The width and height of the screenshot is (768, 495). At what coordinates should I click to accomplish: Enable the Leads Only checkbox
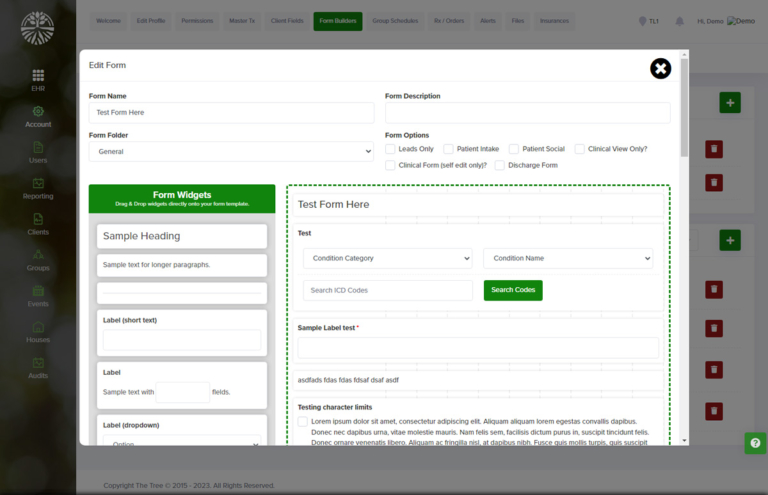[391, 149]
